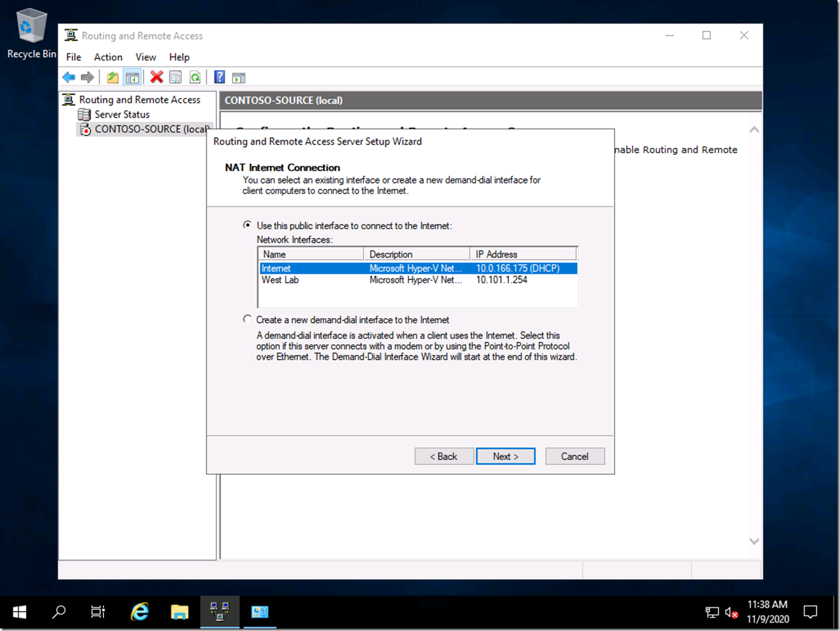Screen dimensions: 840x631
Task: Open Properties using the toolbar icon
Action: click(x=175, y=78)
